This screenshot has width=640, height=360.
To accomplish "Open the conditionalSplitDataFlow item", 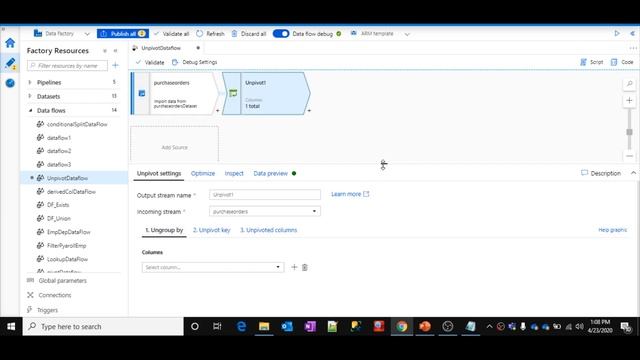I will point(77,124).
